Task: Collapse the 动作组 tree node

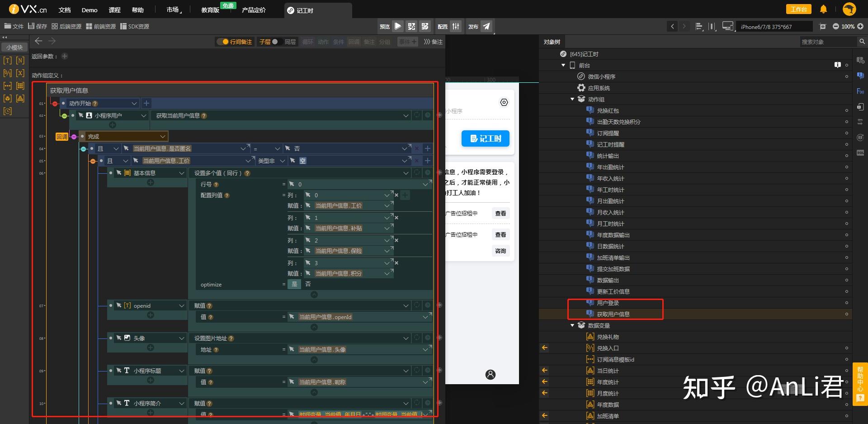Action: pyautogui.click(x=572, y=99)
